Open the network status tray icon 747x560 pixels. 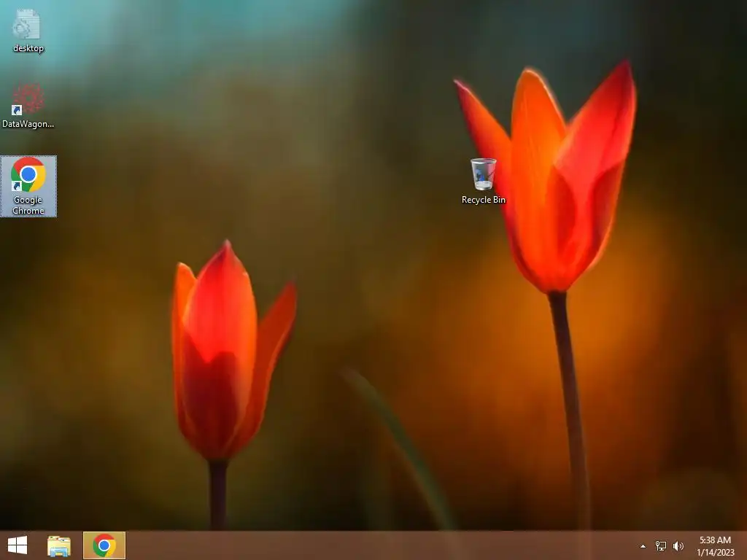[x=661, y=545]
